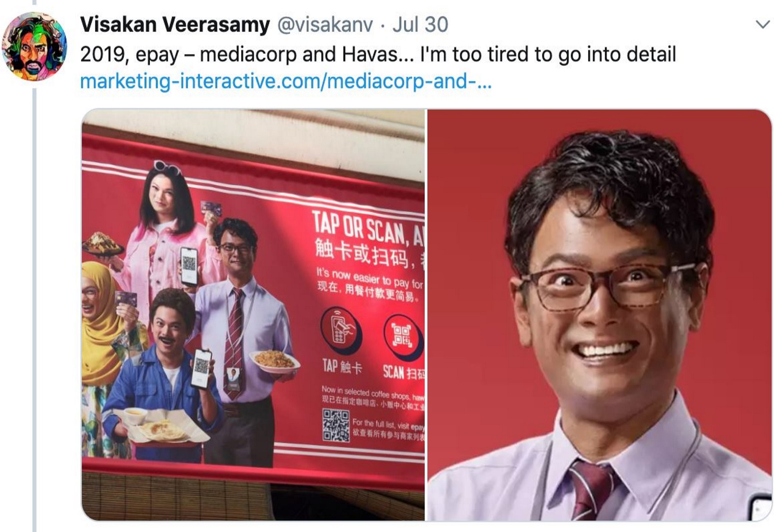This screenshot has height=532, width=774.
Task: View the right close-up portrait image
Action: (600, 315)
